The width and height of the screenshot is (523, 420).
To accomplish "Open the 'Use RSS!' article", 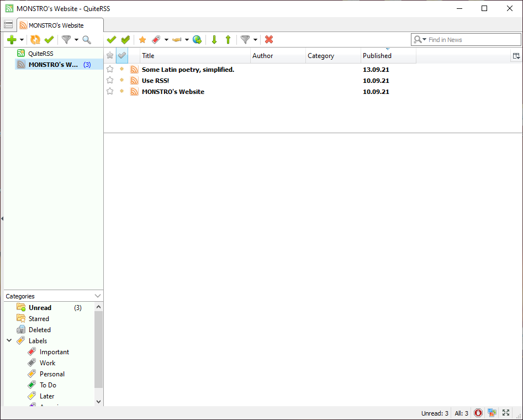I will pos(155,81).
